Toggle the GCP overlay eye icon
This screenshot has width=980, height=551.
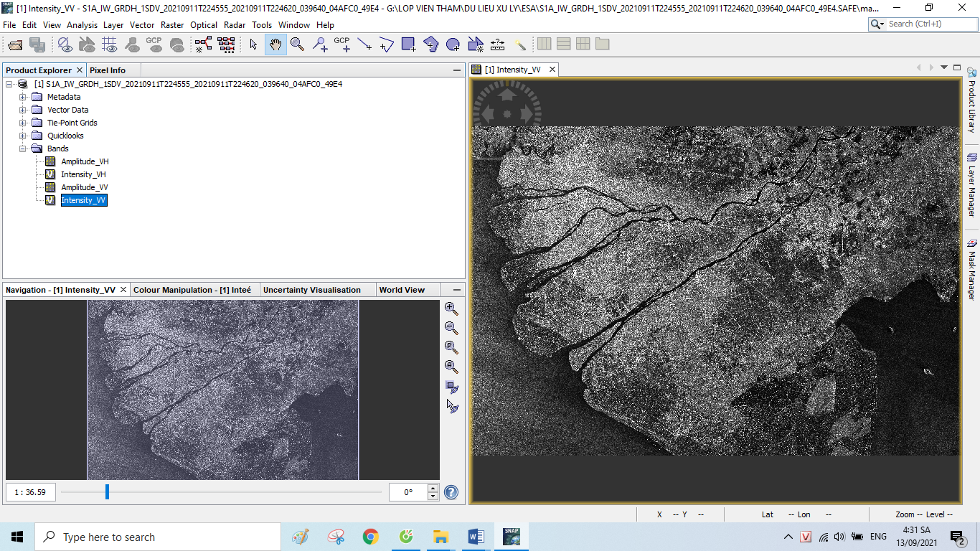click(154, 44)
